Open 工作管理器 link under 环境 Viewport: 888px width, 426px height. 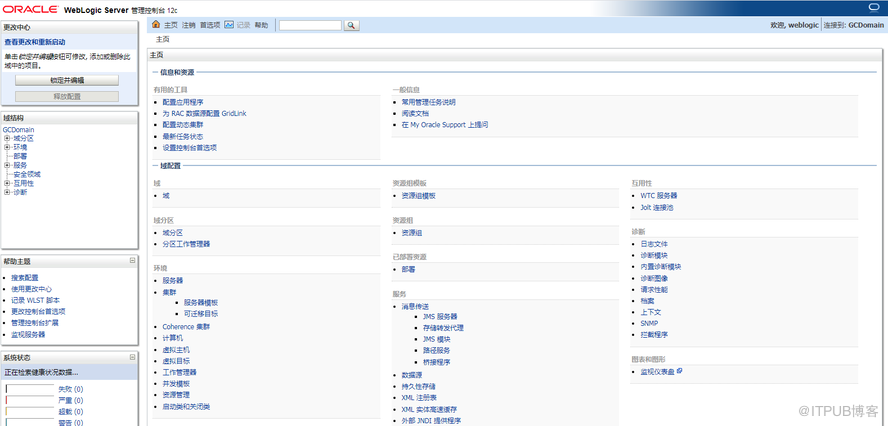(x=180, y=372)
